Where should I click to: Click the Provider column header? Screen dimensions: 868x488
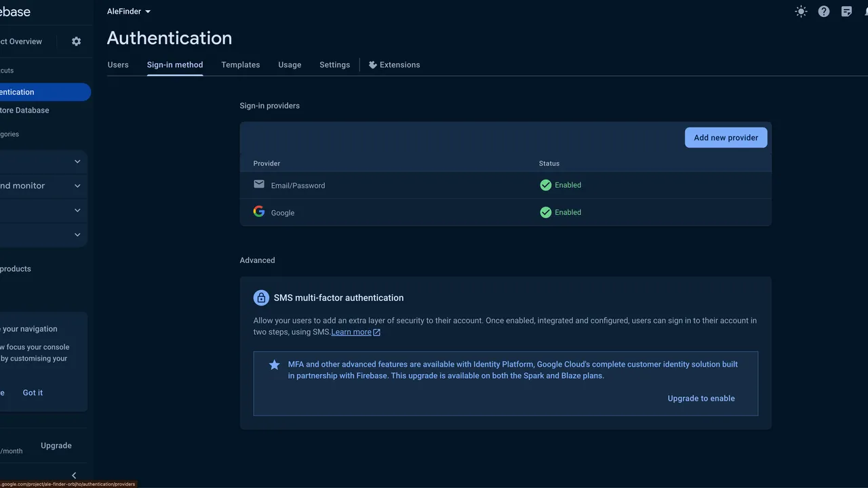point(267,163)
